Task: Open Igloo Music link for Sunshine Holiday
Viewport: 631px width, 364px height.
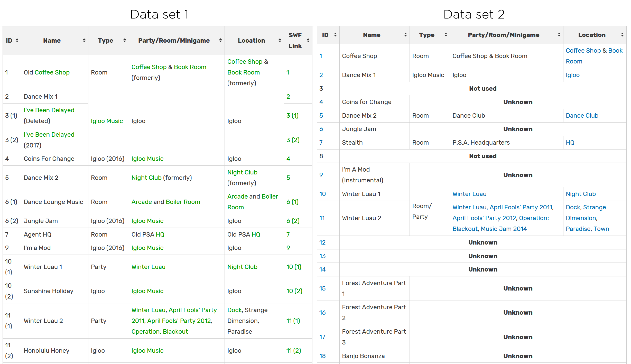Action: (147, 291)
